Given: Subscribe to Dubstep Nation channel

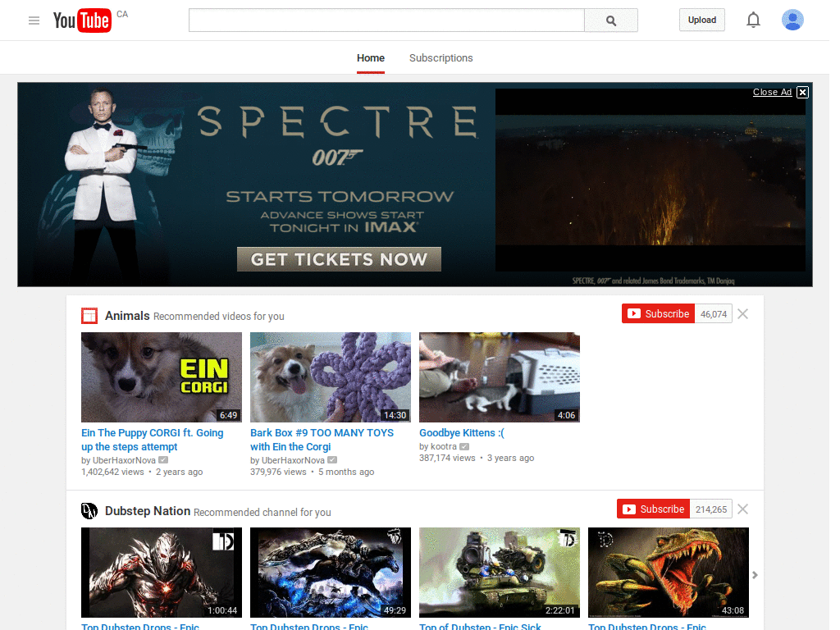Looking at the screenshot, I should [654, 509].
